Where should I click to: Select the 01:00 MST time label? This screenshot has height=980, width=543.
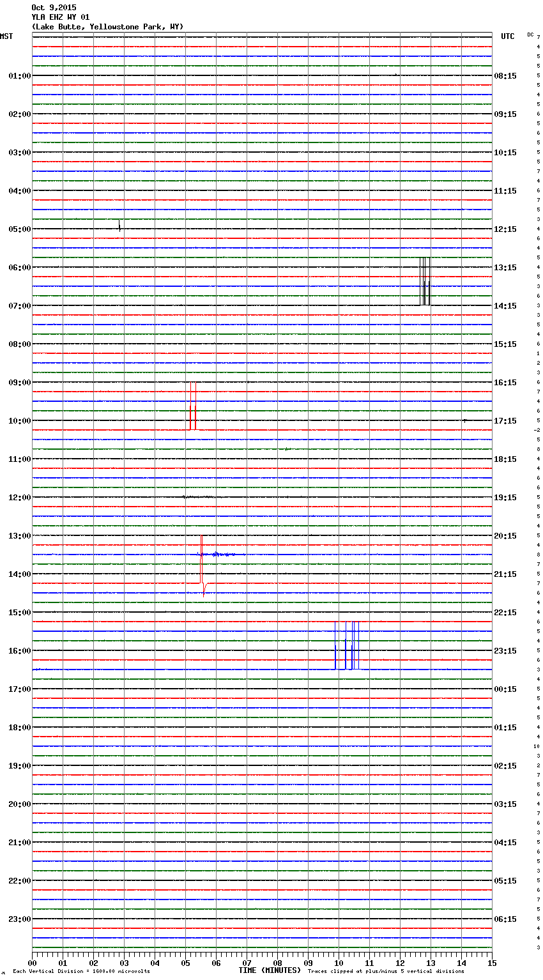coord(20,76)
